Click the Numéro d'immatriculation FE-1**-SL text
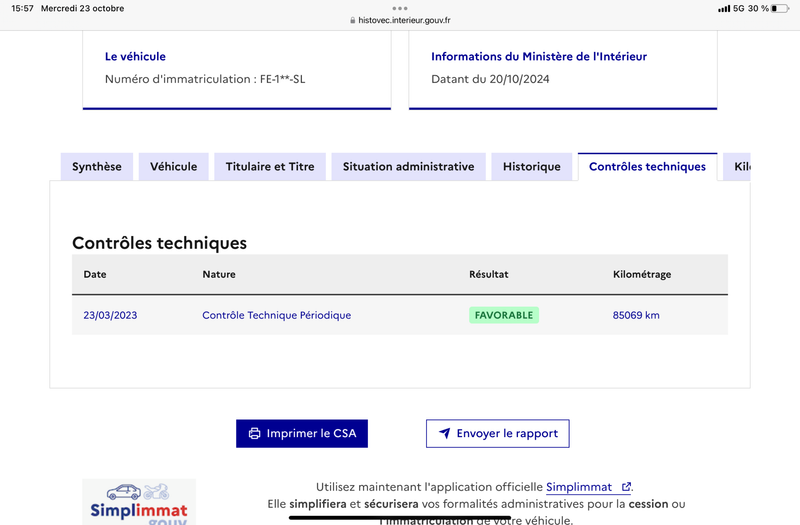 pyautogui.click(x=205, y=79)
